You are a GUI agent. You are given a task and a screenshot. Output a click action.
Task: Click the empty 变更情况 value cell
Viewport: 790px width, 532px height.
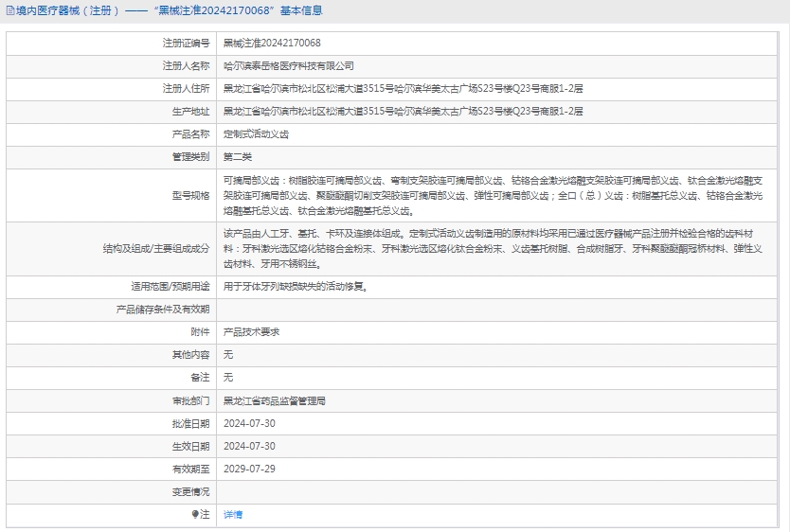(500, 491)
